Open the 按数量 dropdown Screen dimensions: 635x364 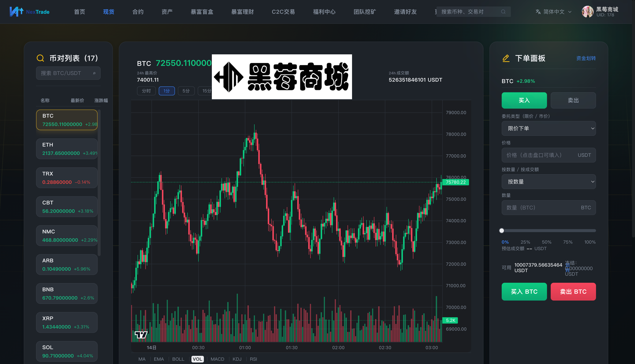pos(549,181)
